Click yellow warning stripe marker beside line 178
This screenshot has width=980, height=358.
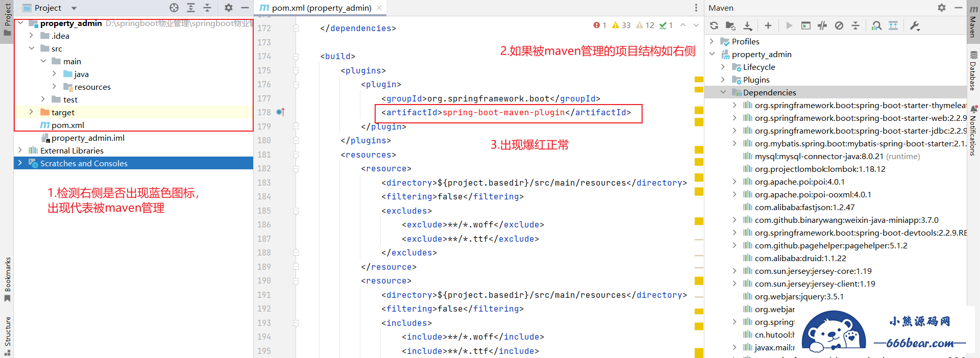coord(699,110)
